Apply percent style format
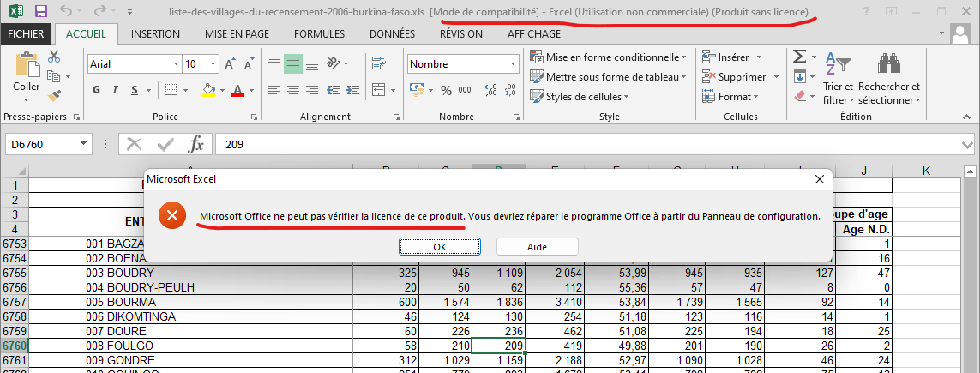980x373 pixels. tap(446, 90)
